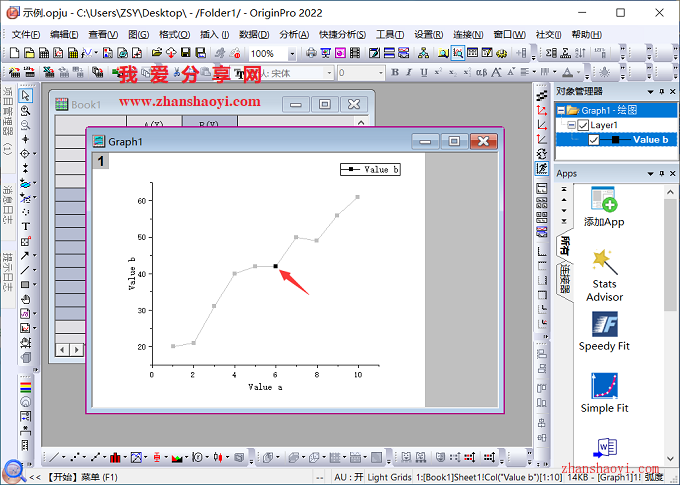Click the Superscript formatting icon
The height and width of the screenshot is (485, 680).
tap(438, 72)
